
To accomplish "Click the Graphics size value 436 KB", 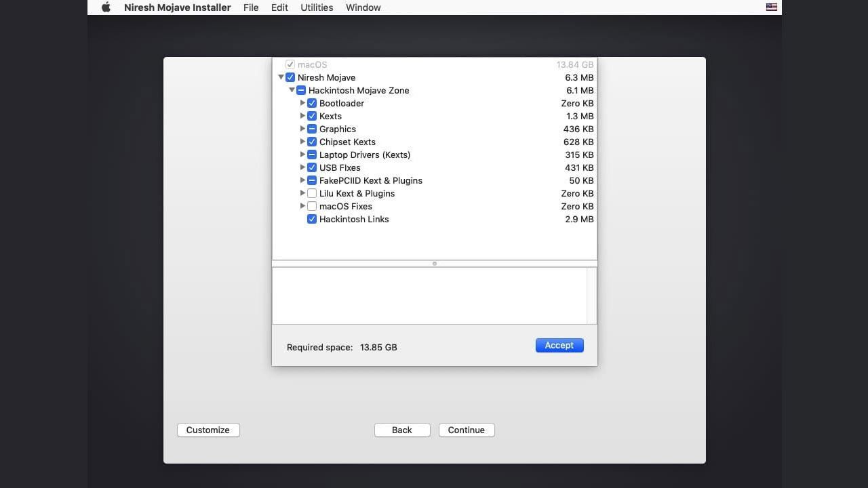I will click(x=578, y=129).
